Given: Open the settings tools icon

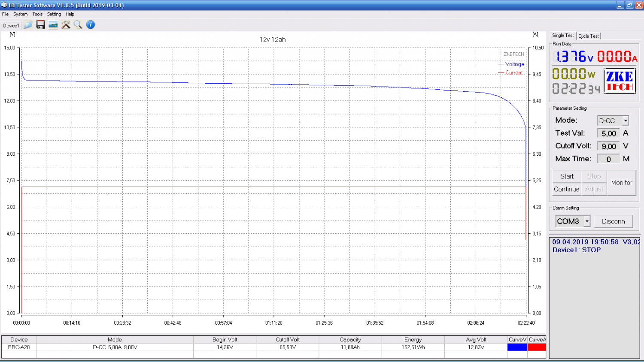Looking at the screenshot, I should coord(66,25).
